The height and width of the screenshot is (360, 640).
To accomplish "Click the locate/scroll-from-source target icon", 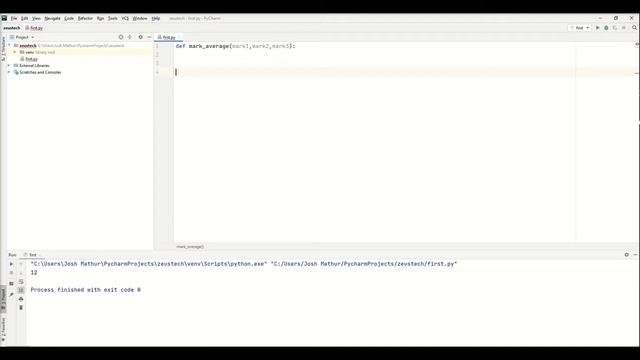I will click(121, 37).
